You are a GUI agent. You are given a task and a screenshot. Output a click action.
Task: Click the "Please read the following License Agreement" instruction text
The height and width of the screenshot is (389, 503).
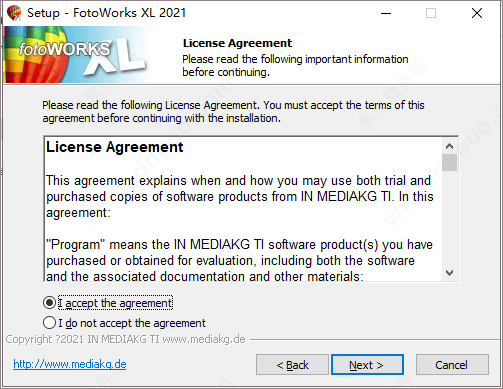click(233, 112)
